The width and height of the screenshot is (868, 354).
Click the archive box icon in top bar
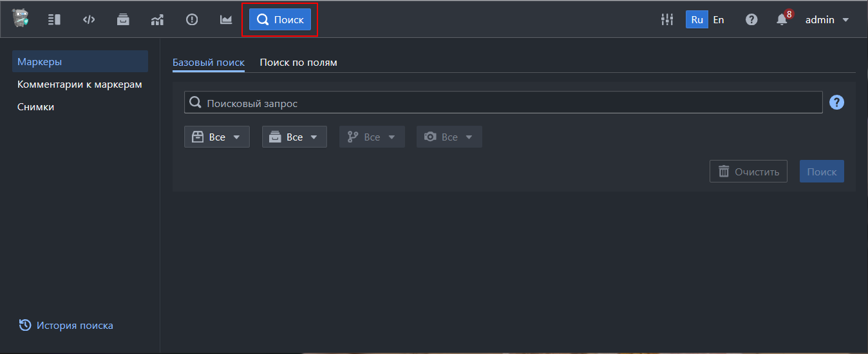pos(123,19)
